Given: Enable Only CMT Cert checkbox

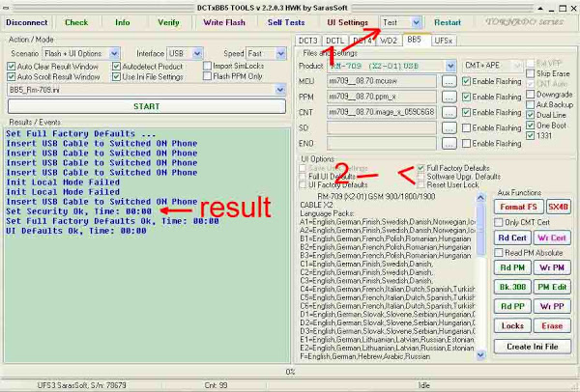Looking at the screenshot, I should coord(498,222).
